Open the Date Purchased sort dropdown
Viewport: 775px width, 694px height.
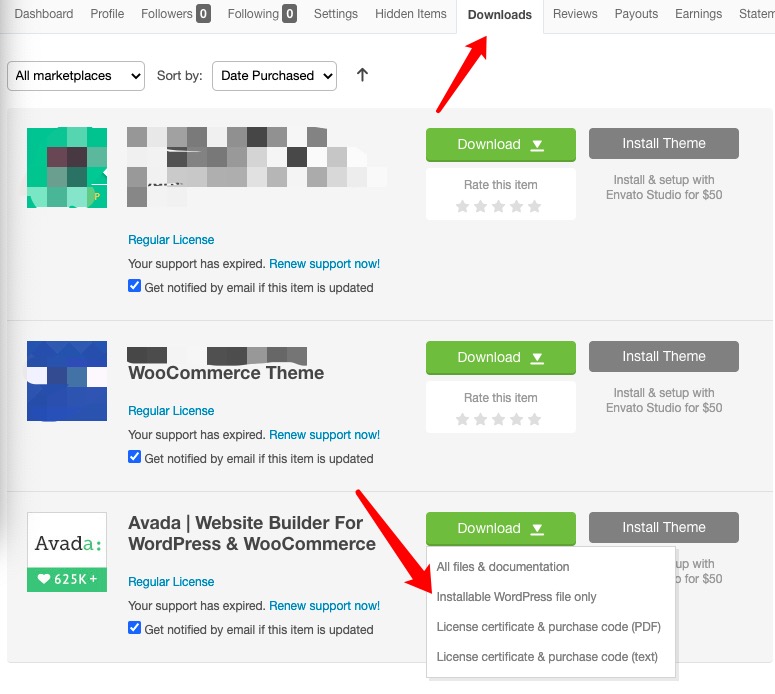pyautogui.click(x=274, y=76)
